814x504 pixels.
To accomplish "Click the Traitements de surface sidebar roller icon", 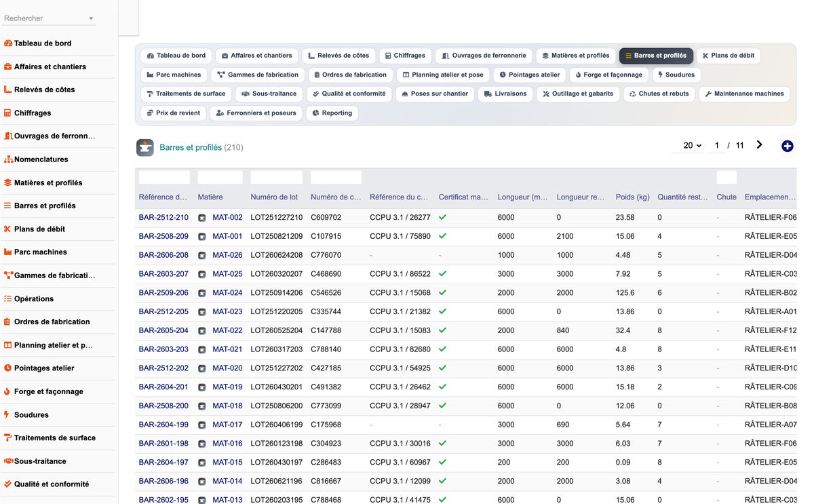I will [x=8, y=438].
